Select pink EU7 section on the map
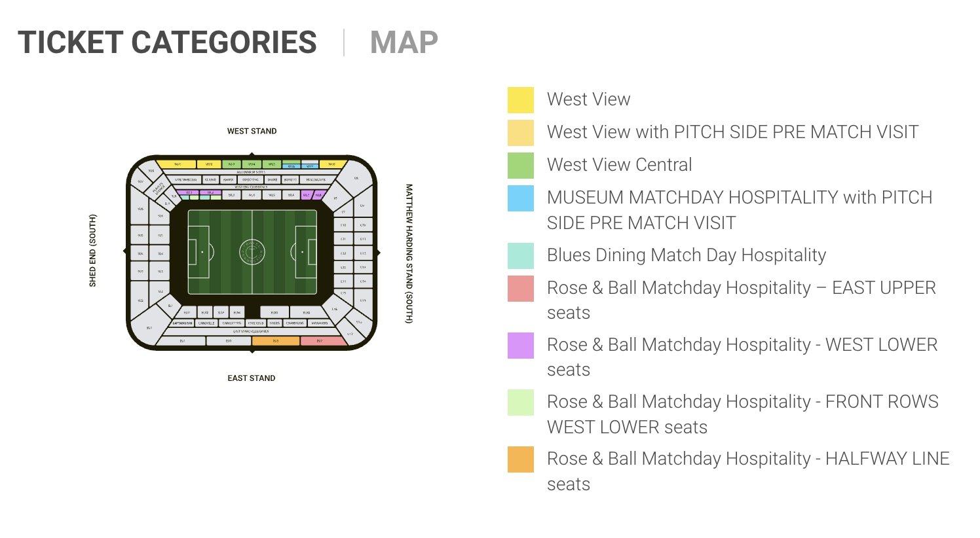Screen dimensions: 980x538 321,341
